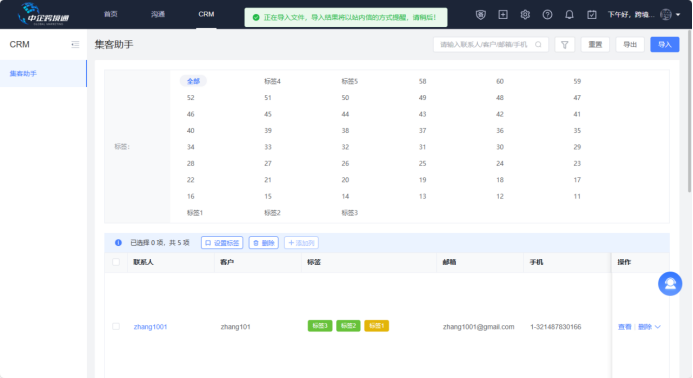This screenshot has width=693, height=378.
Task: Click green 标签3 tag chip in row
Action: [x=320, y=326]
